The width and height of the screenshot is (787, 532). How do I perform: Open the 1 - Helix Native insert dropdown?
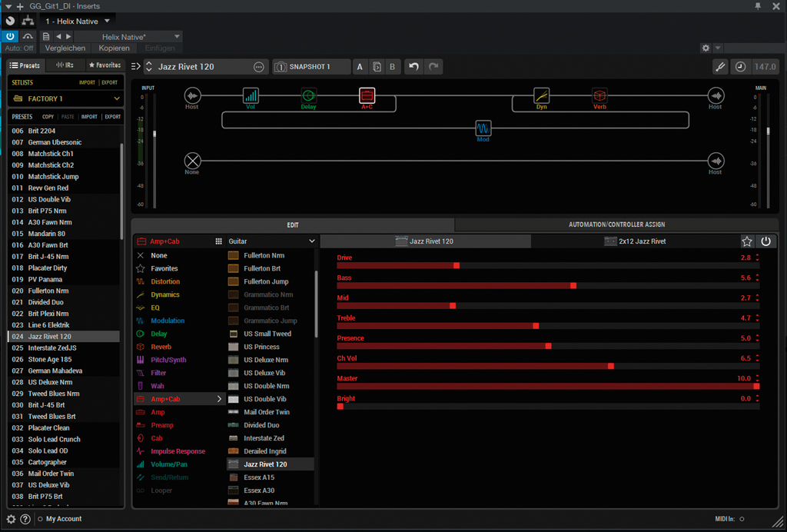(78, 21)
